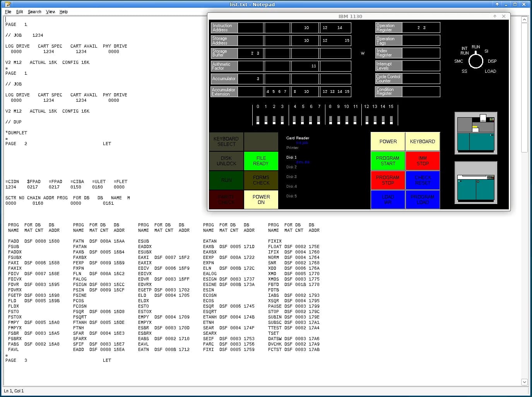Click the Notepad scrollbar up arrow

point(524,19)
